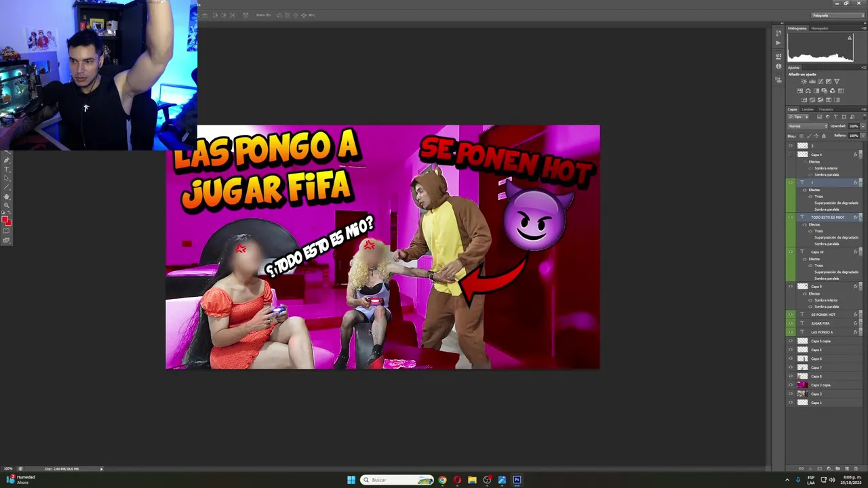The height and width of the screenshot is (488, 868).
Task: Click the Opacidad percentage field
Action: click(854, 126)
